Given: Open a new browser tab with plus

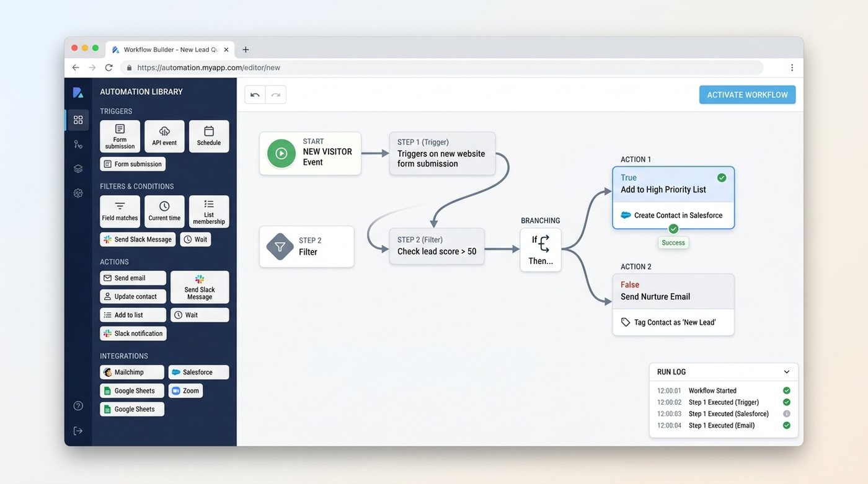Looking at the screenshot, I should [246, 50].
